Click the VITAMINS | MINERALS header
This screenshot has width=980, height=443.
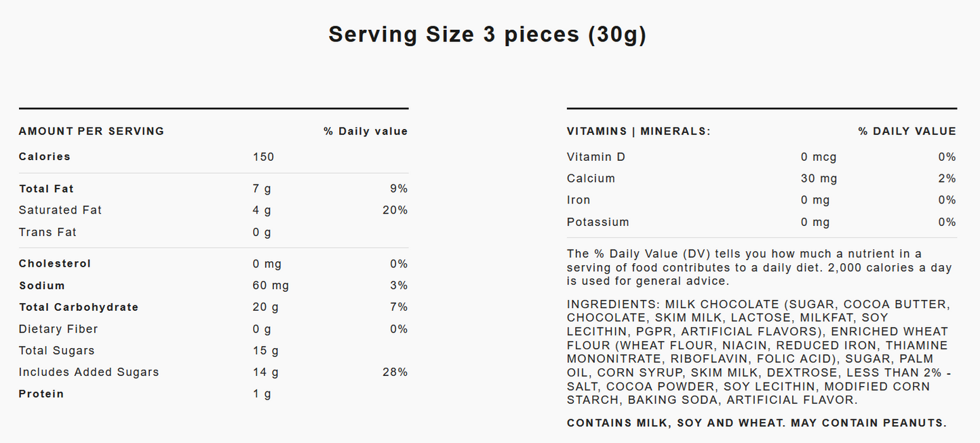tap(638, 132)
